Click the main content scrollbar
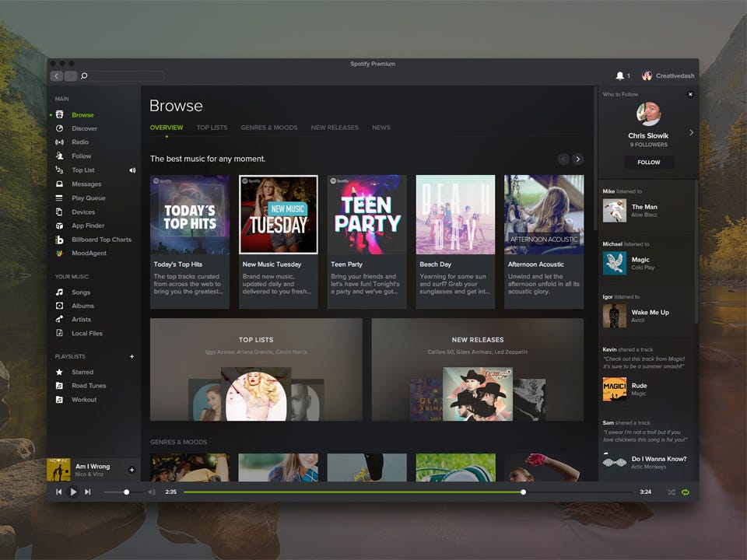This screenshot has width=747, height=560. tap(595, 159)
